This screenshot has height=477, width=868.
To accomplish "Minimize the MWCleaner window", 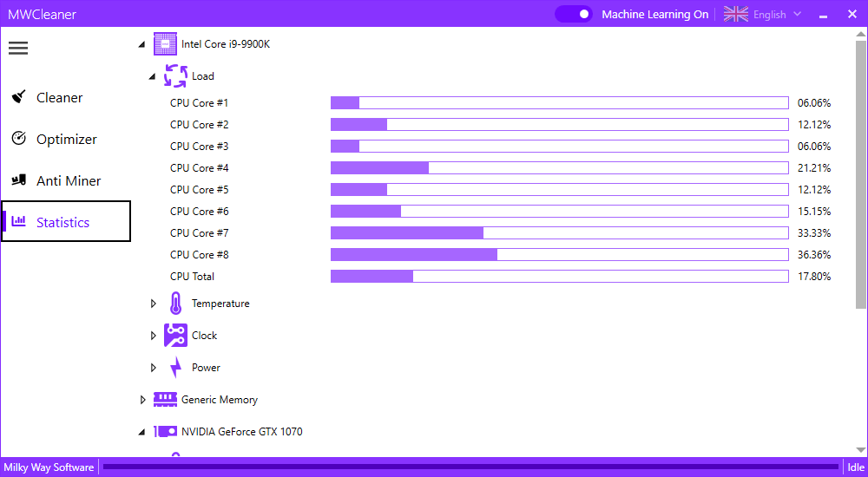I will click(823, 15).
